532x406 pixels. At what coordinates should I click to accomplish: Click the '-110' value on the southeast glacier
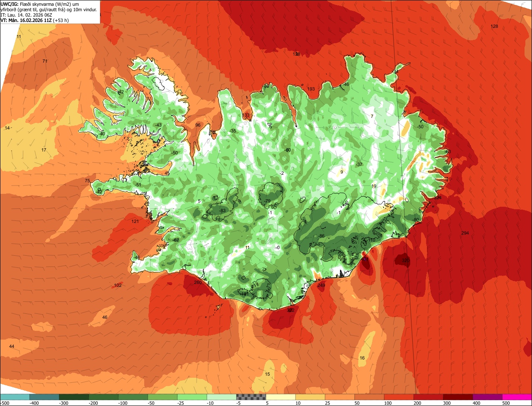point(371,240)
